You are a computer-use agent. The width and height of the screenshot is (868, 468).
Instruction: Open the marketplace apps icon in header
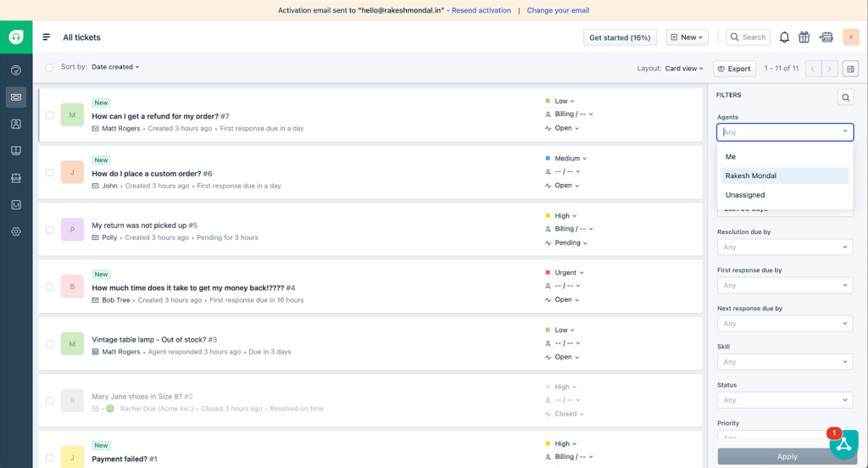click(826, 37)
